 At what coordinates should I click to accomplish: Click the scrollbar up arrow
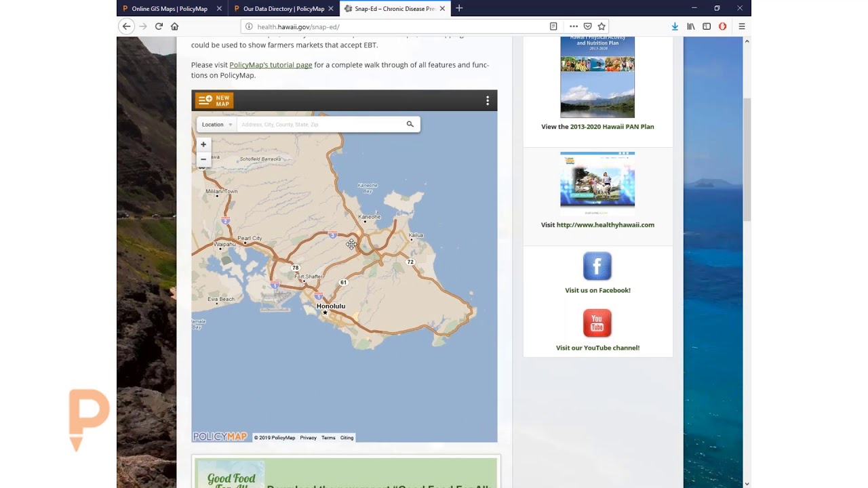point(747,41)
